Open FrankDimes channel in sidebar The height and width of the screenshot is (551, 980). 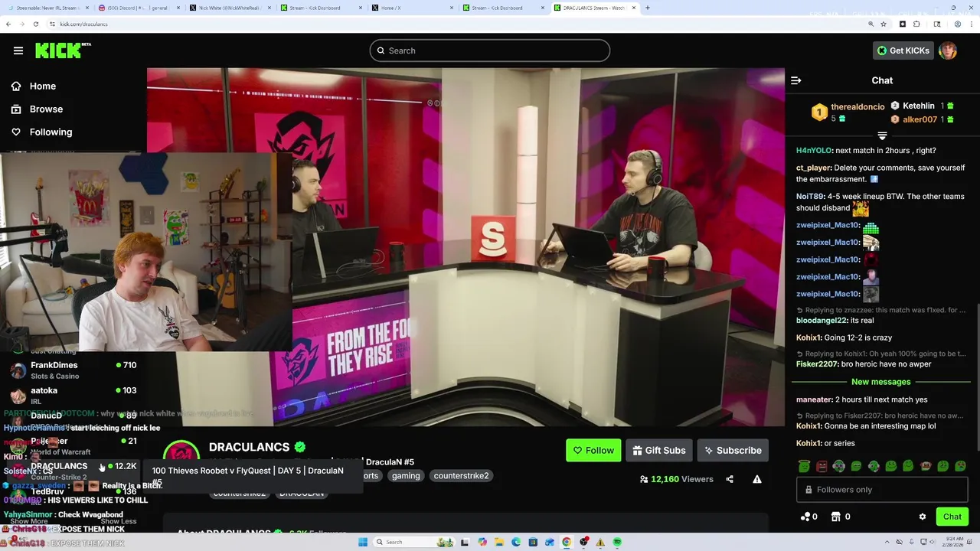coord(73,370)
